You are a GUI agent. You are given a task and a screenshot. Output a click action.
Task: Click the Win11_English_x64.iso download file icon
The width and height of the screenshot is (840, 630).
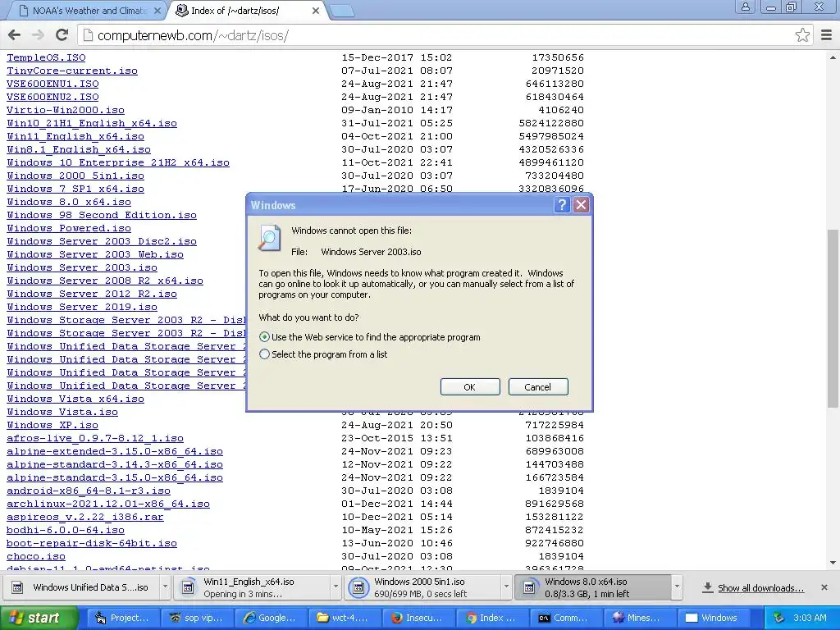click(x=188, y=587)
